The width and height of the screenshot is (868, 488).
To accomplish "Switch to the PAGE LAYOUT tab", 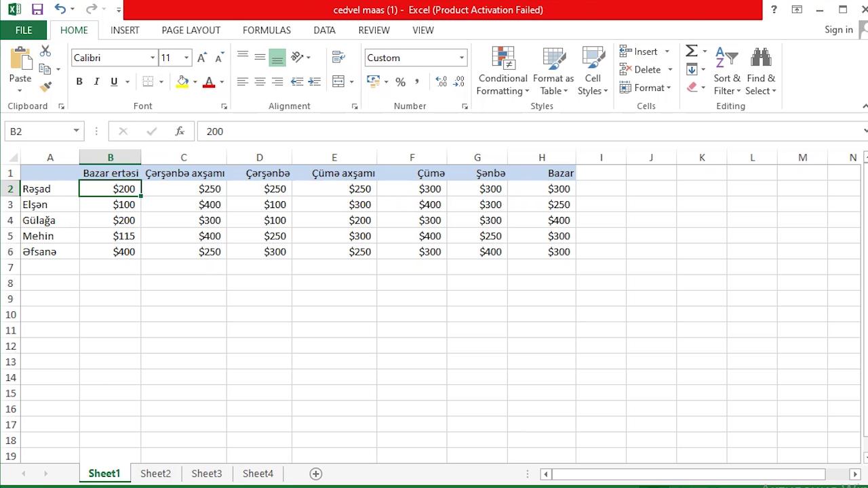I will tap(191, 30).
